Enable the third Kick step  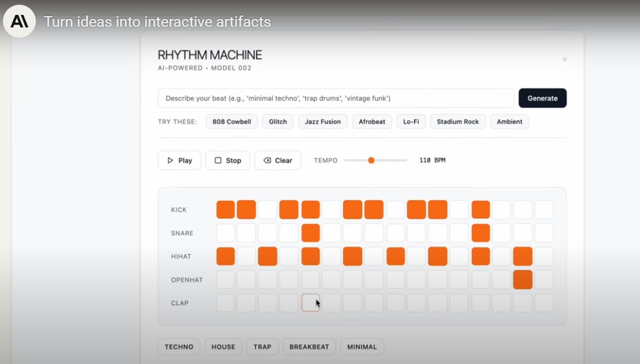[268, 210]
